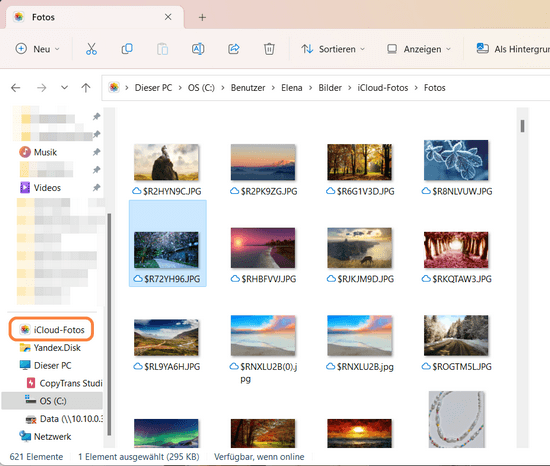This screenshot has width=550, height=466.
Task: Click cloud status icon of $R2HYN9C.JPG
Action: tap(136, 191)
